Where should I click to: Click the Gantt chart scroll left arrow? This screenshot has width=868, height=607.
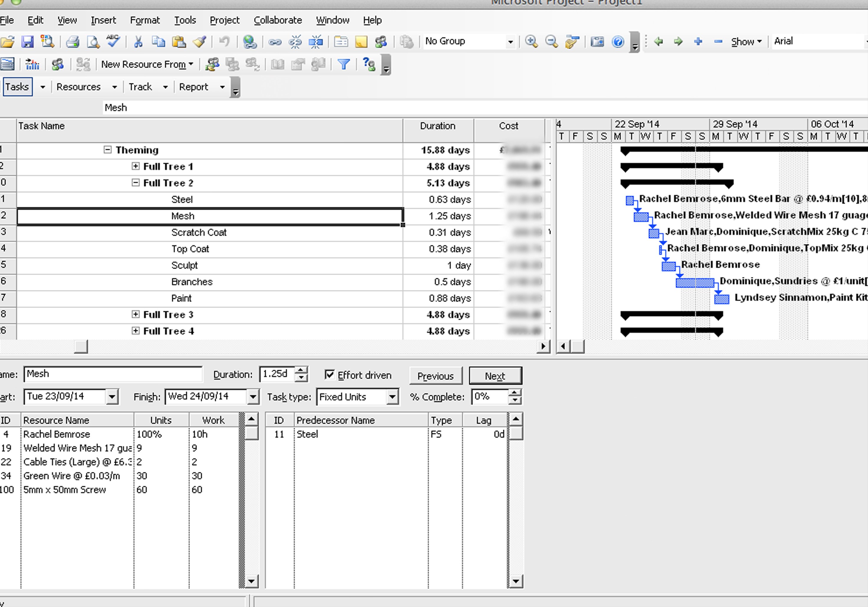[563, 346]
